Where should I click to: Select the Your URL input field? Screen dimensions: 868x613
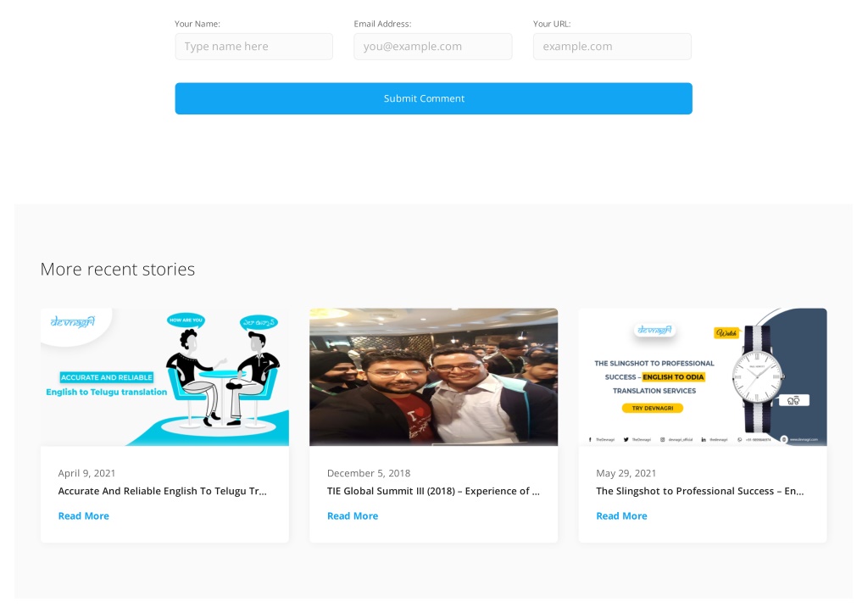click(x=612, y=47)
